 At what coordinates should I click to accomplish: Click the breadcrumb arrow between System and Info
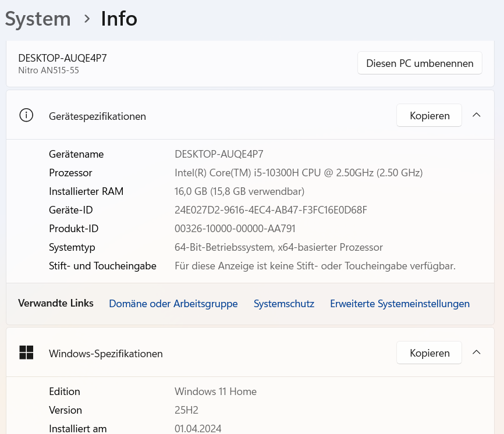(x=87, y=19)
